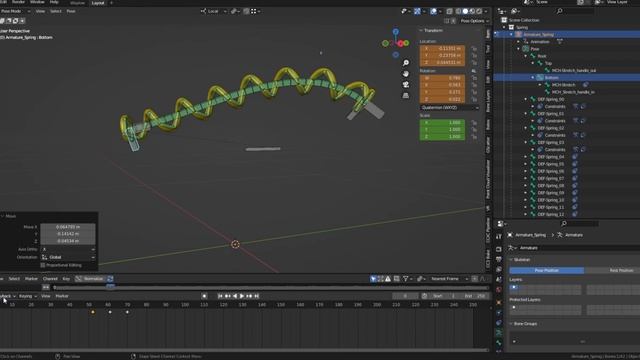640x360 pixels.
Task: Open the Keying popover in timeline
Action: (28, 296)
